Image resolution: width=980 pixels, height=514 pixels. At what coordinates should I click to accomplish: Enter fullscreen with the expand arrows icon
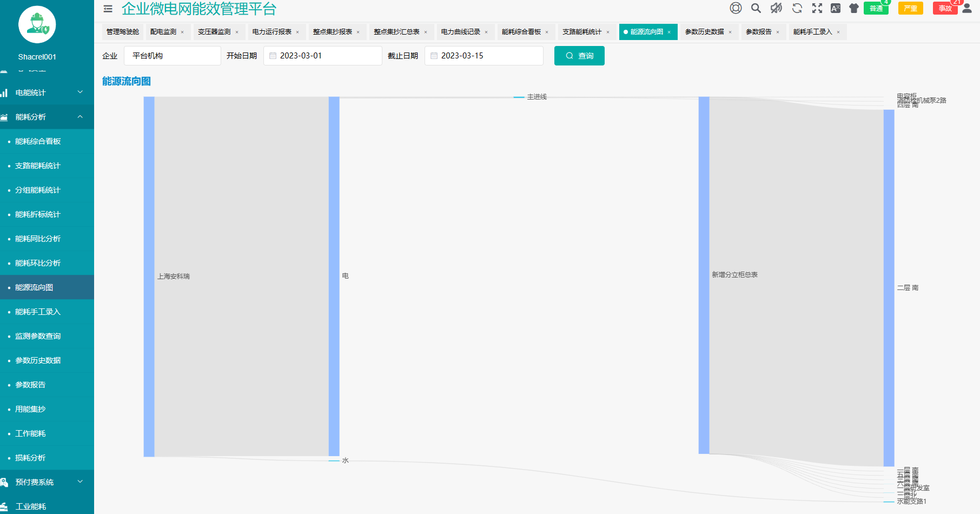(x=817, y=8)
